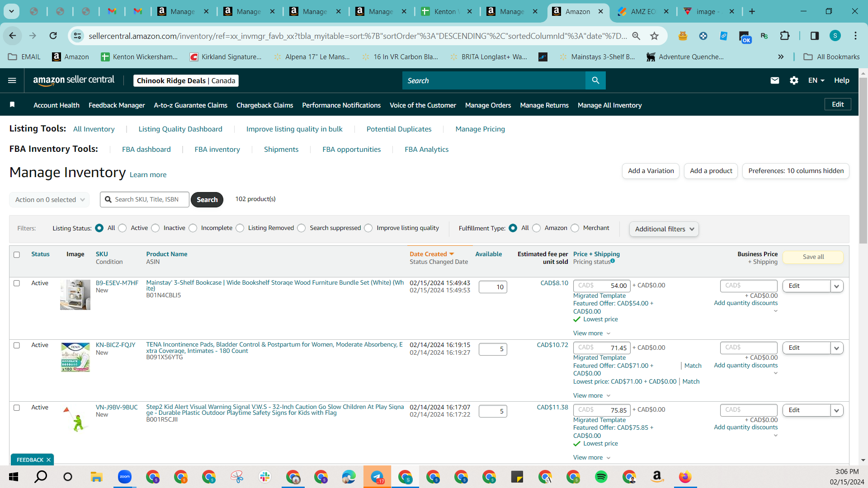Open Zoom from the taskbar
The width and height of the screenshot is (868, 488).
(124, 477)
